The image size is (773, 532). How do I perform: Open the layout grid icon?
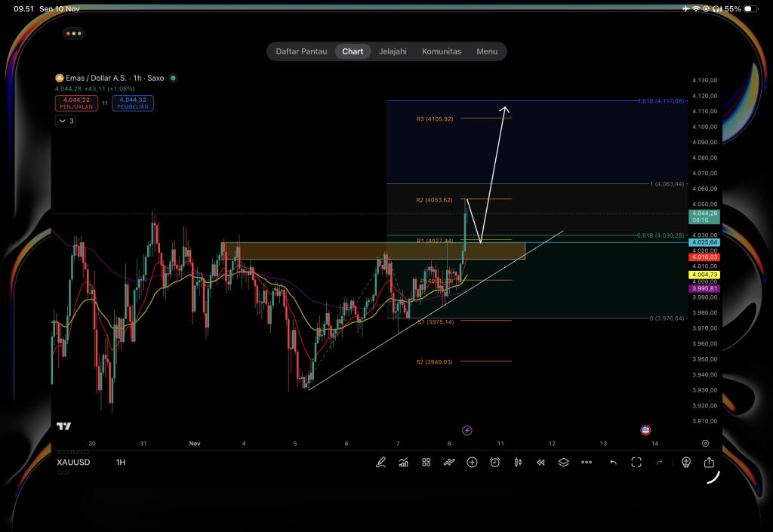(x=427, y=462)
